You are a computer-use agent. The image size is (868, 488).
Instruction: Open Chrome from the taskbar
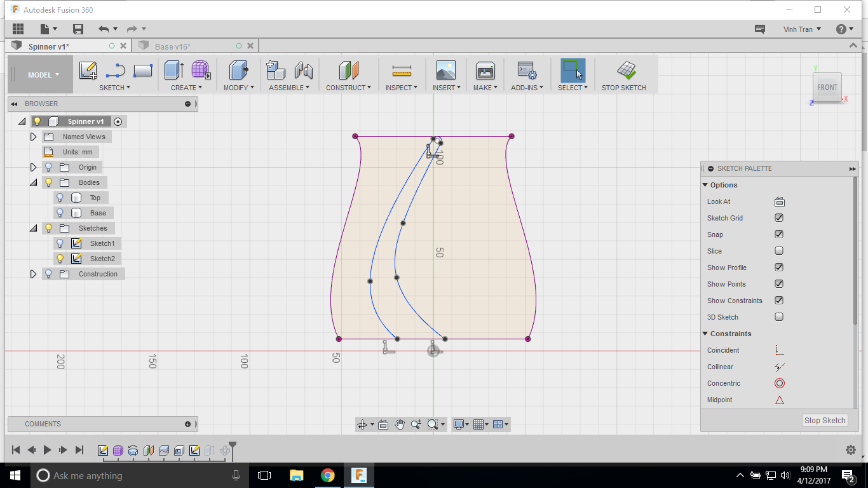pos(327,475)
